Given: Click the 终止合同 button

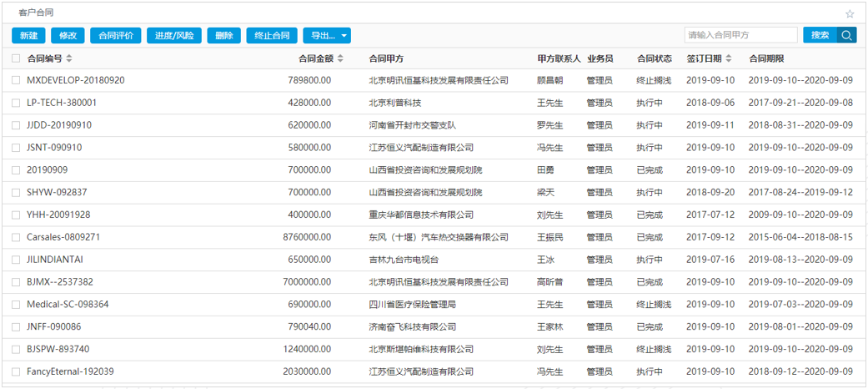Looking at the screenshot, I should (272, 35).
